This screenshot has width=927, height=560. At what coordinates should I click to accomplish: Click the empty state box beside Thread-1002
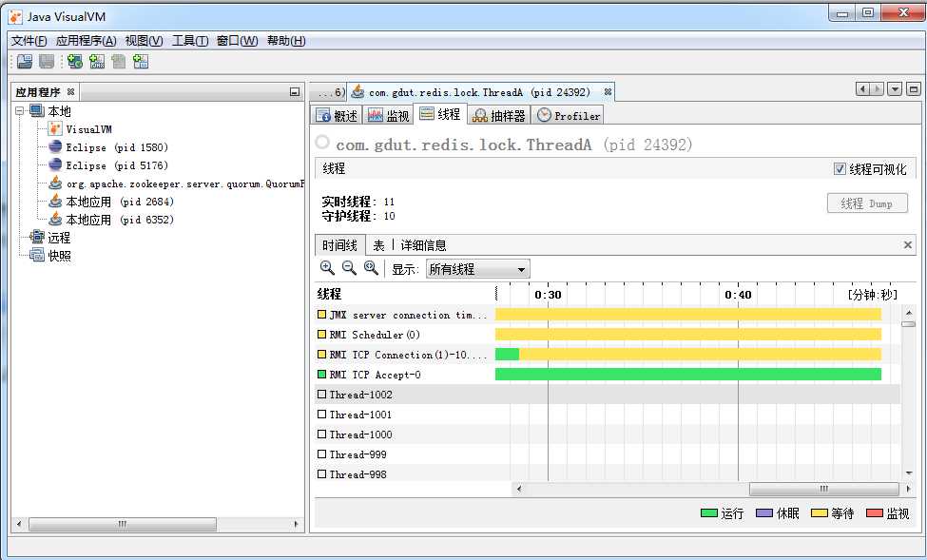pos(321,395)
